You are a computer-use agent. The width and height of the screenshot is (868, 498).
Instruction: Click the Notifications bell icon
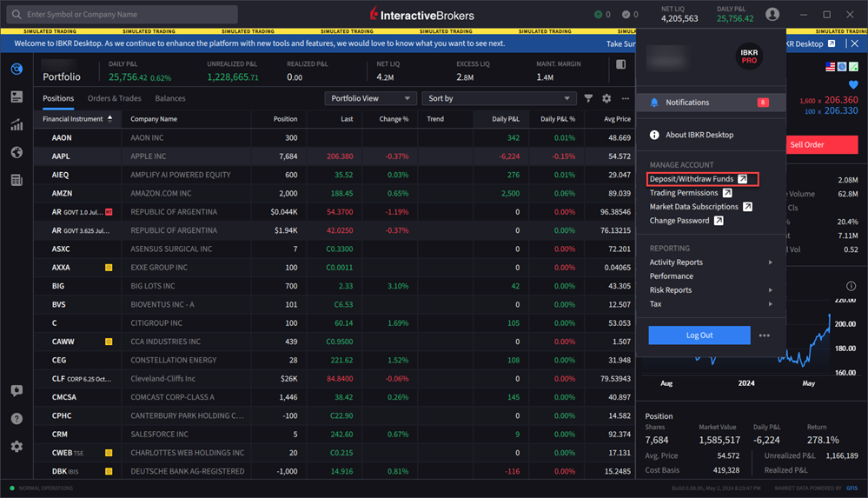point(654,103)
